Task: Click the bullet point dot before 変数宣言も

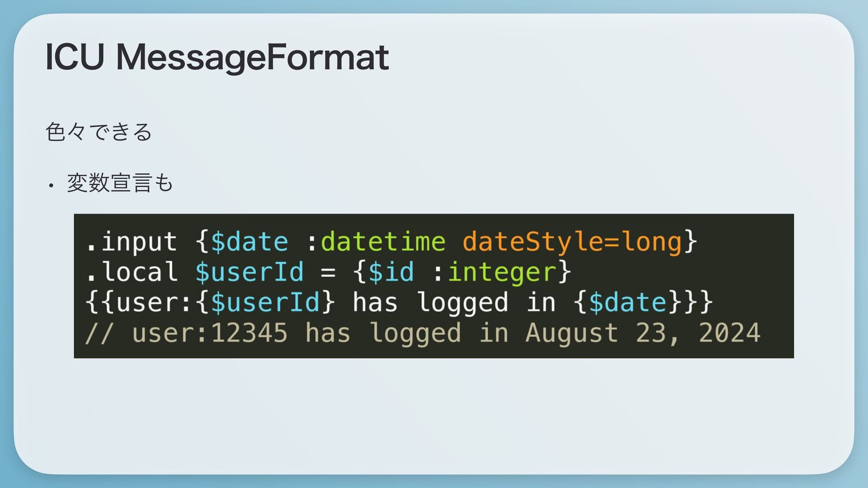Action: pos(52,185)
